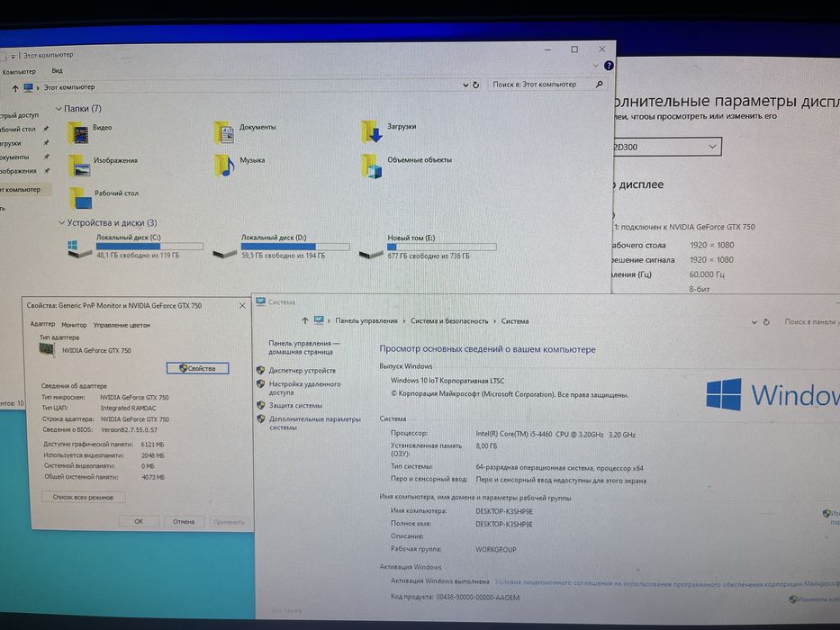Select Локальный диск (C:) drive icon
The width and height of the screenshot is (840, 630).
point(79,248)
